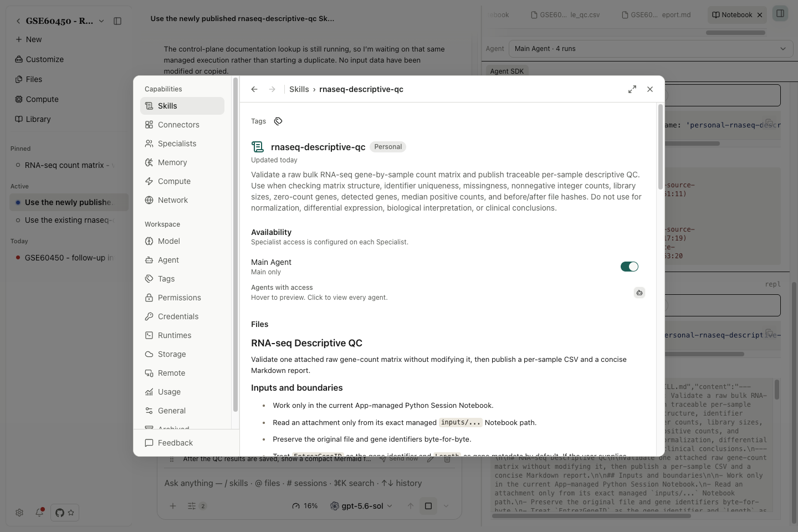Expand the GSE60450 project title dropdown
798x532 pixels.
point(101,21)
